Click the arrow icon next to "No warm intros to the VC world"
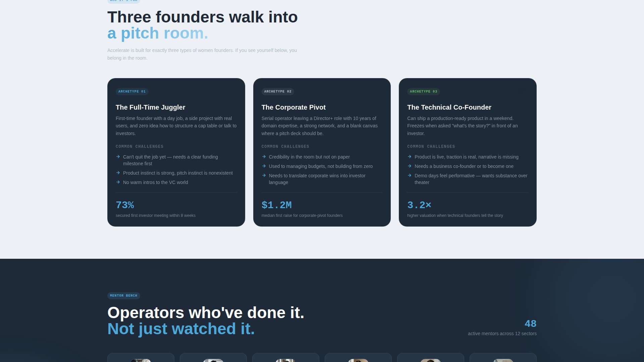Viewport: 644px width, 362px height. 118,182
